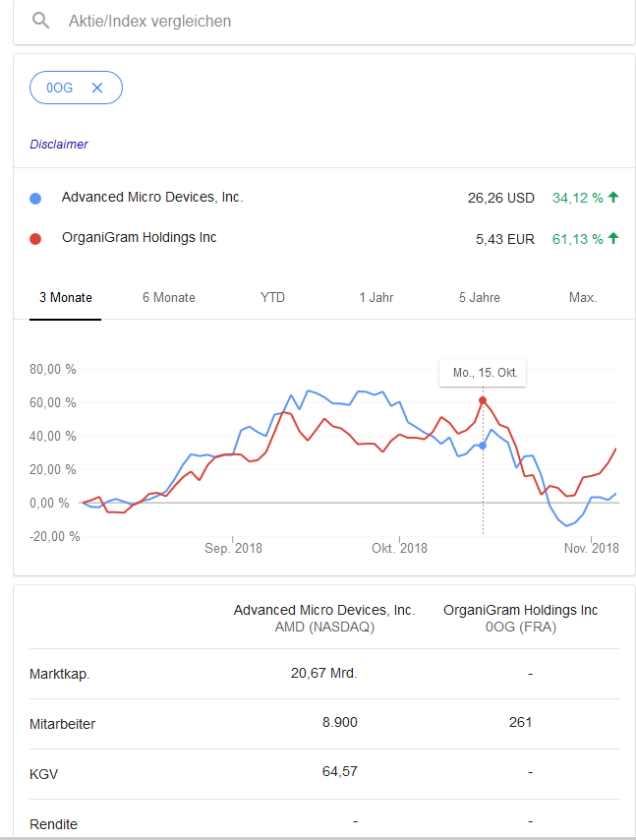Click the 61,13 % change value
The width and height of the screenshot is (636, 840).
(578, 239)
